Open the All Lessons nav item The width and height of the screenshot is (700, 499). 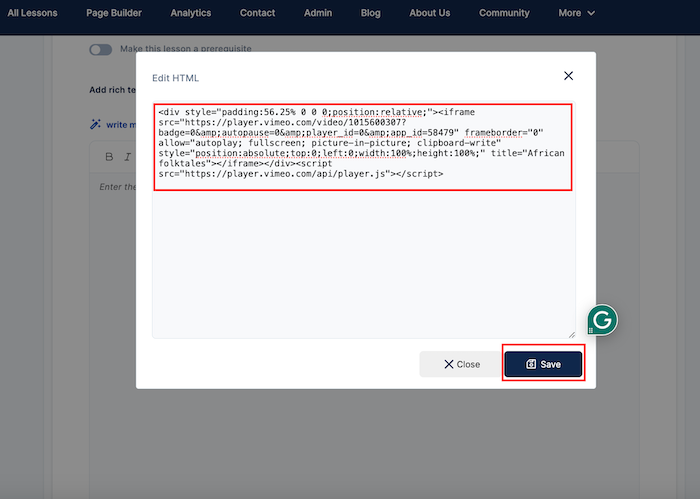32,13
